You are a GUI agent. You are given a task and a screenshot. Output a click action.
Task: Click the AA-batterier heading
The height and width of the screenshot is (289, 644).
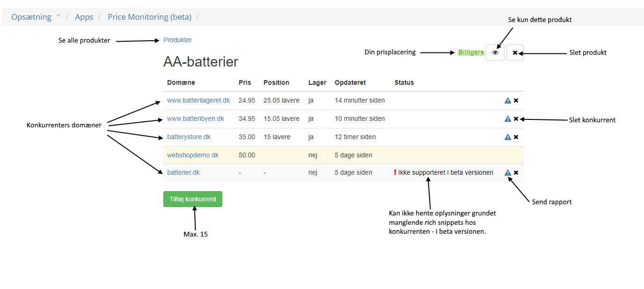coord(201,62)
